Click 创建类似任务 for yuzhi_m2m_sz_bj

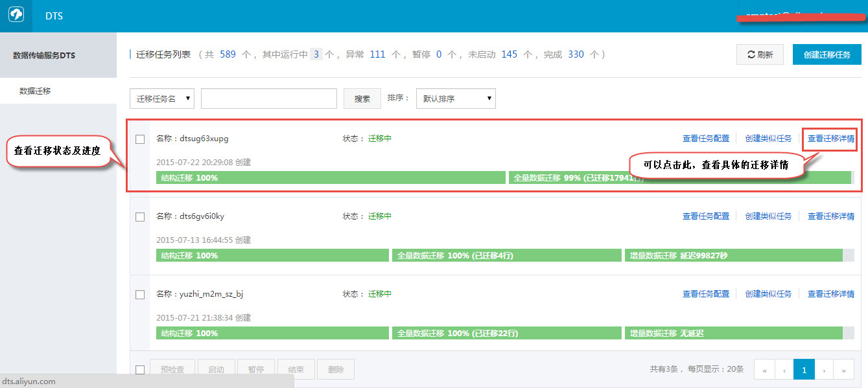[x=768, y=293]
